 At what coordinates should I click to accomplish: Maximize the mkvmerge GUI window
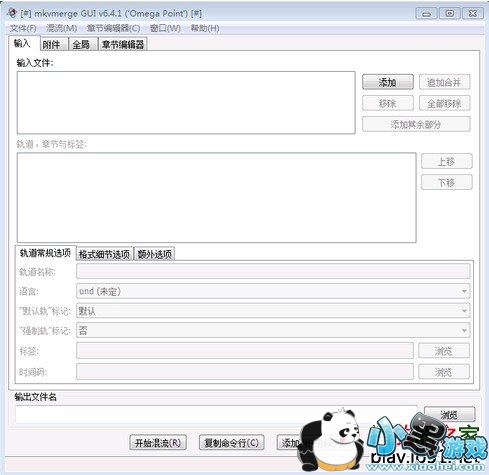click(450, 14)
